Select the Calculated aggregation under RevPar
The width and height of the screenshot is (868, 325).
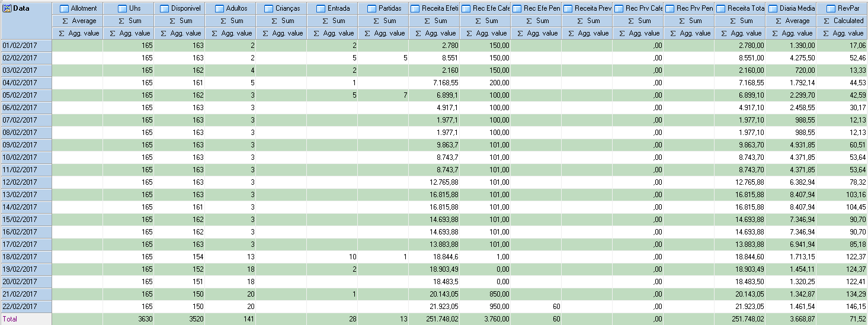point(842,21)
